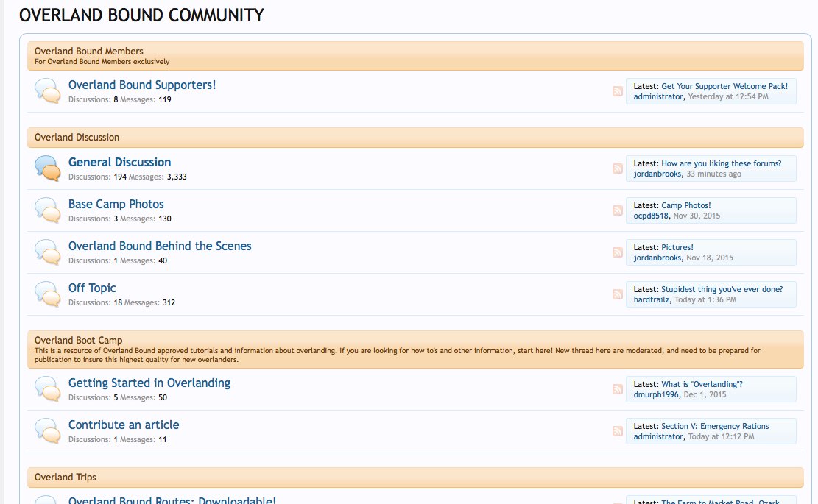Open the Overland Bound Supporters! forum

pos(142,85)
